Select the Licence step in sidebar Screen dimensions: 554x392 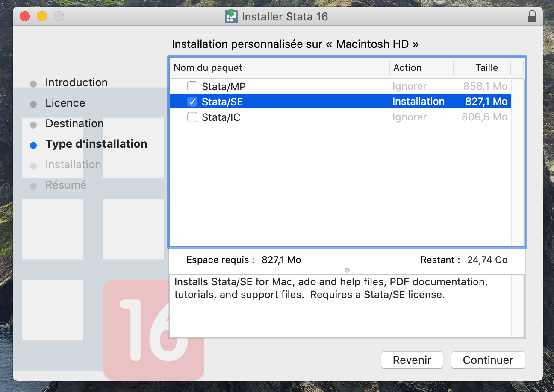pyautogui.click(x=65, y=103)
